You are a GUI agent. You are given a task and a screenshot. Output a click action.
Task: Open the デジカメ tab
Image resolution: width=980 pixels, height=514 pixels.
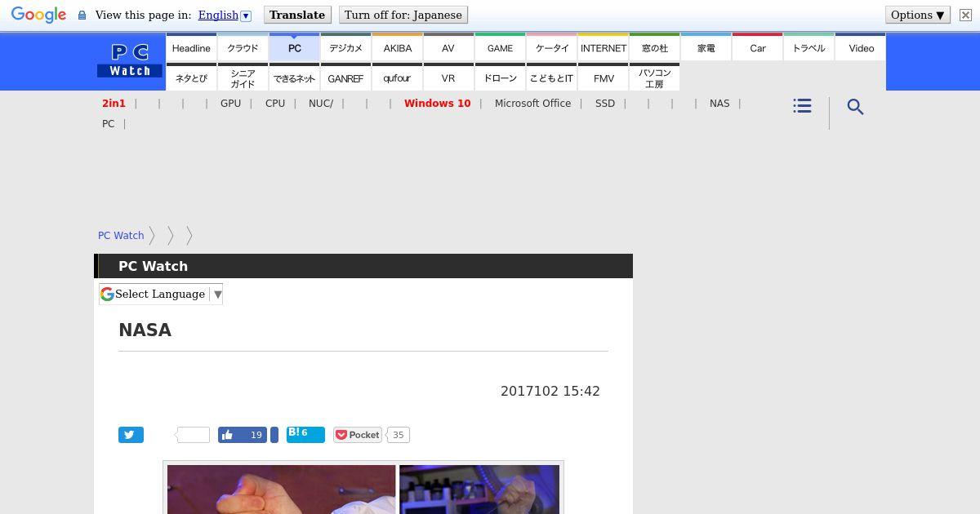[345, 48]
